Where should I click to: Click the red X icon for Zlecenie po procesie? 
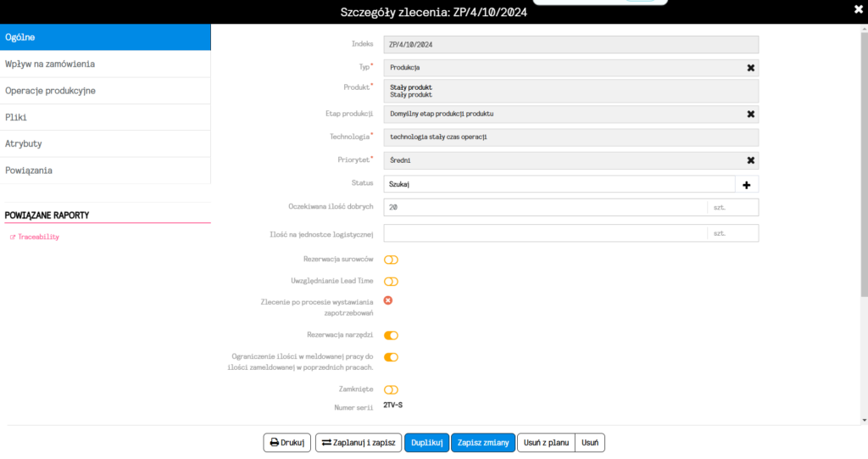tap(388, 300)
